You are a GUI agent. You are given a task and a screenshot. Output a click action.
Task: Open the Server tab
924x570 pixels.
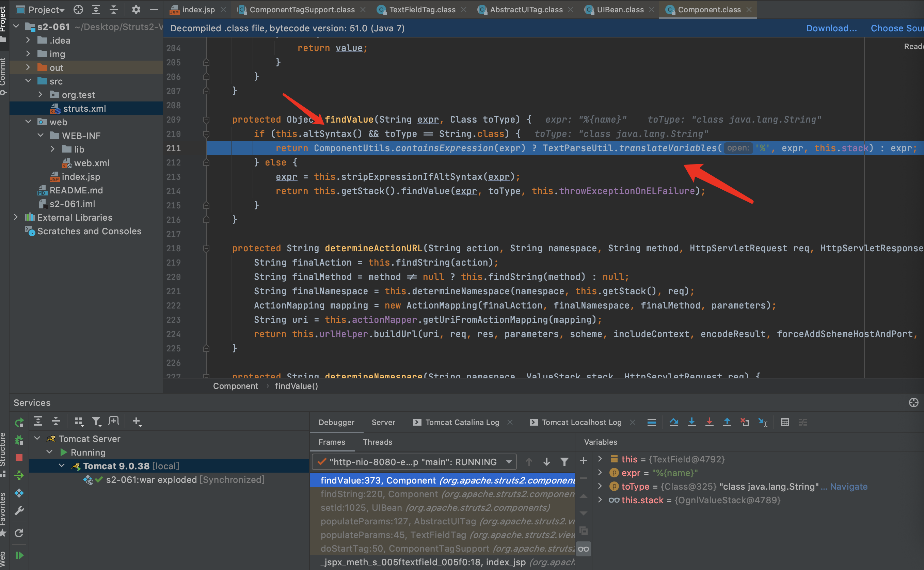pos(383,422)
